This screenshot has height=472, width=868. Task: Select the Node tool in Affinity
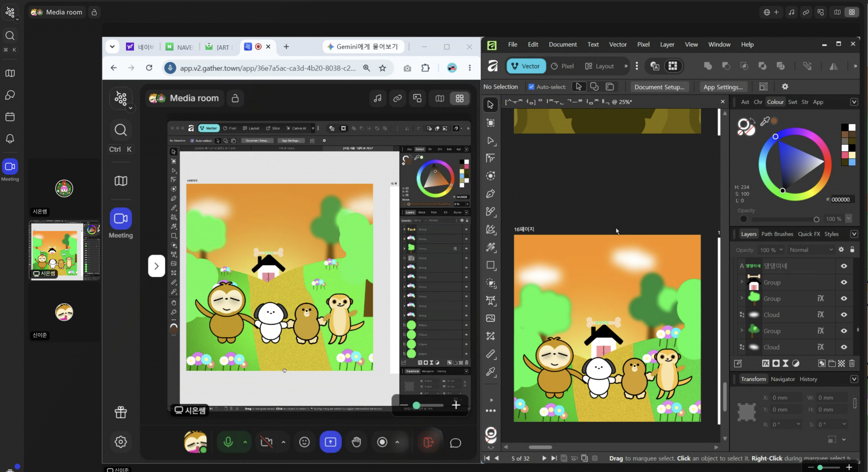click(491, 141)
